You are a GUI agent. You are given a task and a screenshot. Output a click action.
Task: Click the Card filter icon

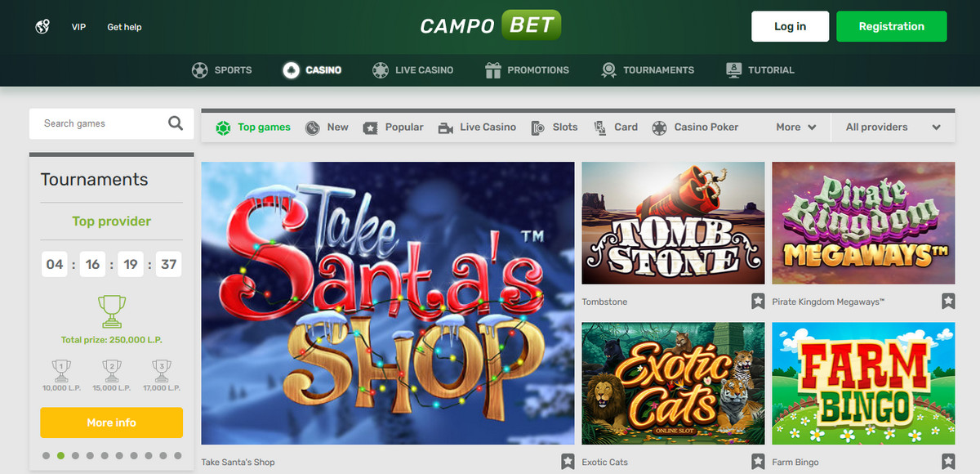pyautogui.click(x=600, y=127)
